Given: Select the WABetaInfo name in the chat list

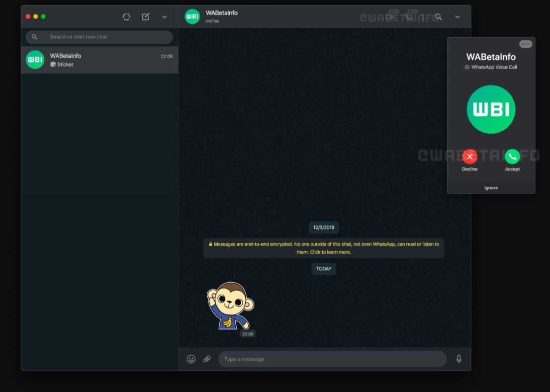Looking at the screenshot, I should pyautogui.click(x=66, y=56).
